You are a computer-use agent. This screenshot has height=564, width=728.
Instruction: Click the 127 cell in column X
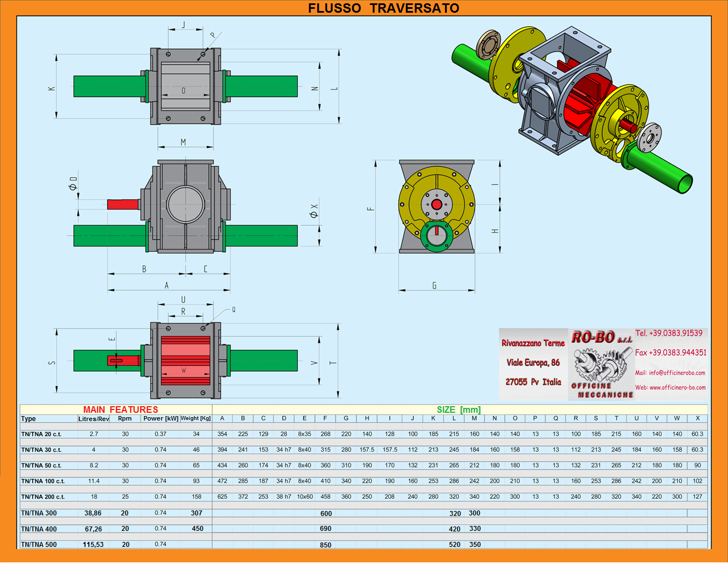(698, 497)
